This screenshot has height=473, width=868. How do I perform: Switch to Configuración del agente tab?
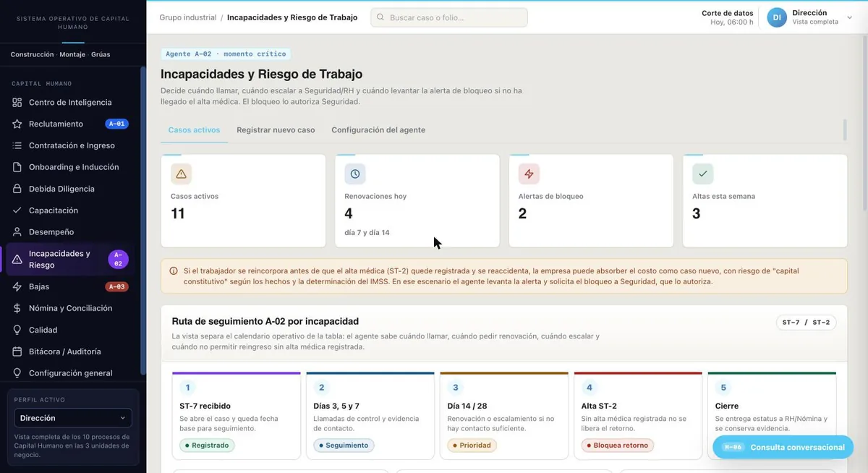coord(378,130)
